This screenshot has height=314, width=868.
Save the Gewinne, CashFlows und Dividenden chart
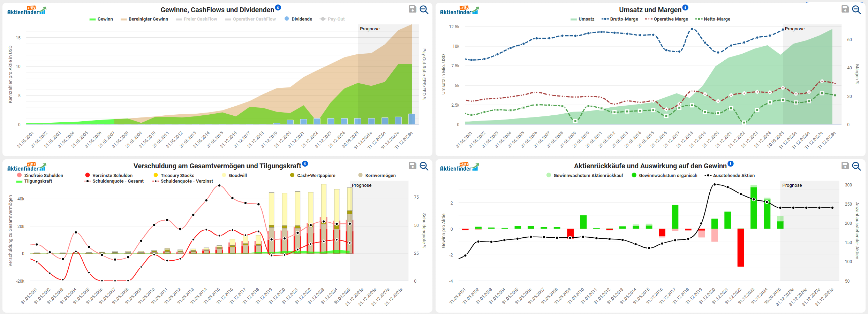pos(413,9)
